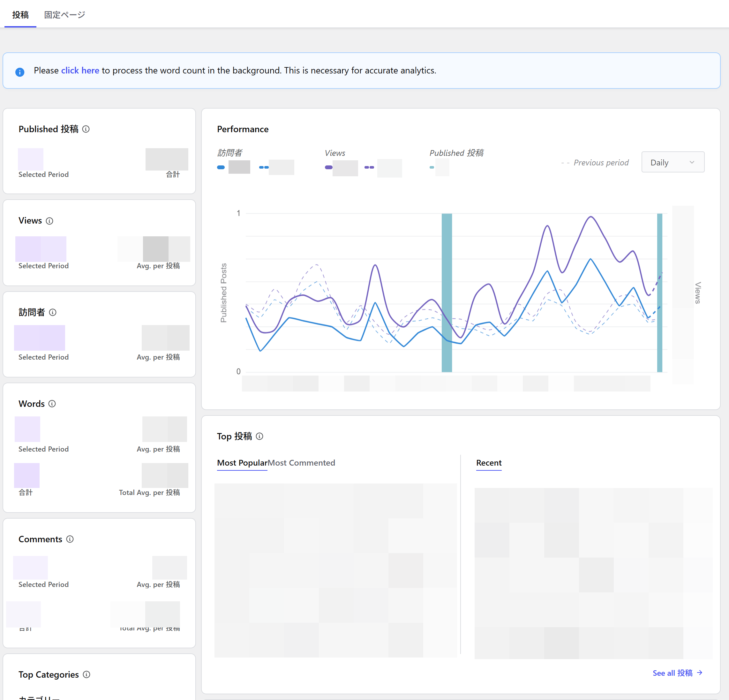
Task: Click the teal published-post bar at chart end
Action: 659,293
